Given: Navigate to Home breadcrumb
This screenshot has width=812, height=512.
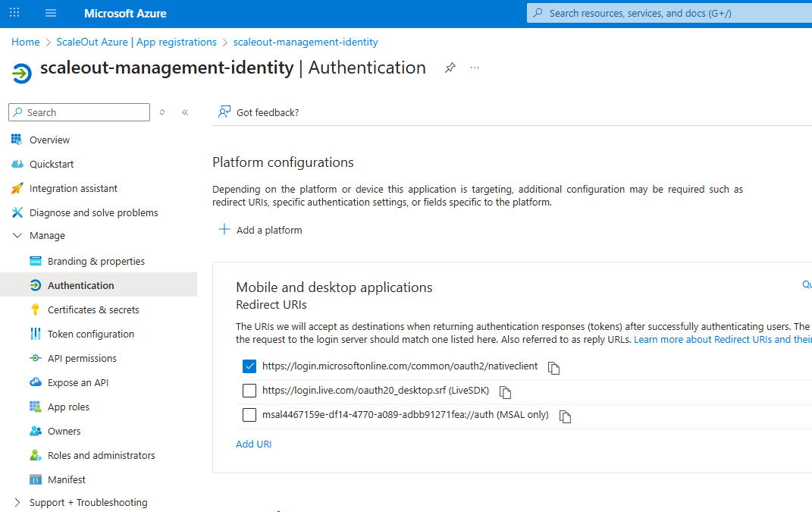Looking at the screenshot, I should tap(25, 42).
